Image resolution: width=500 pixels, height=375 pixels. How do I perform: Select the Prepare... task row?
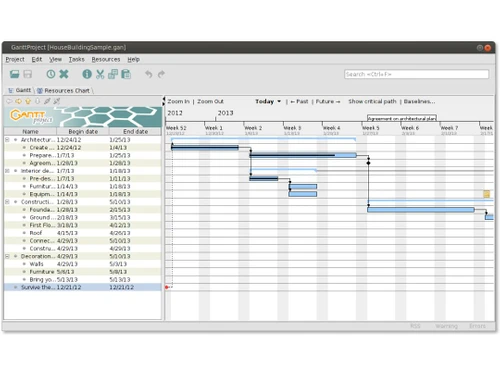coord(83,155)
